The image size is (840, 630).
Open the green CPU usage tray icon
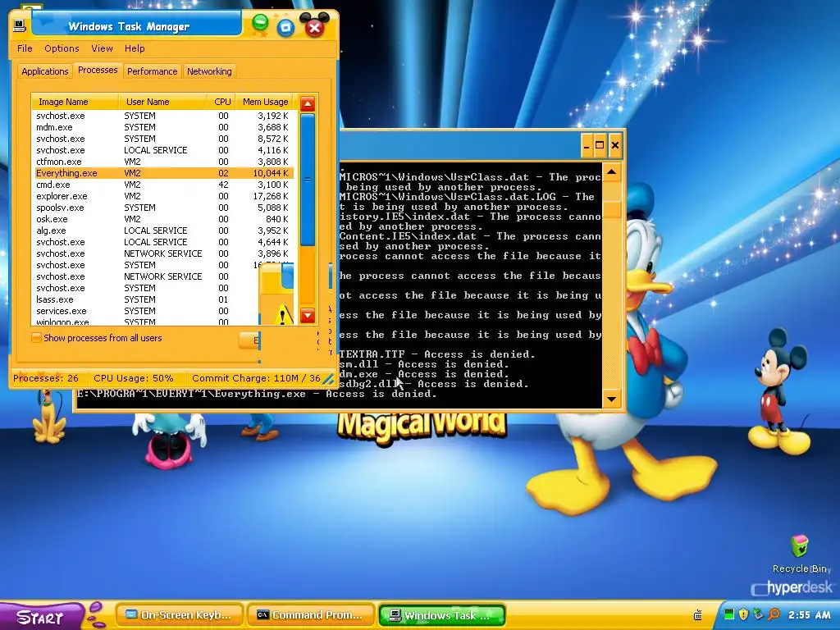(728, 614)
